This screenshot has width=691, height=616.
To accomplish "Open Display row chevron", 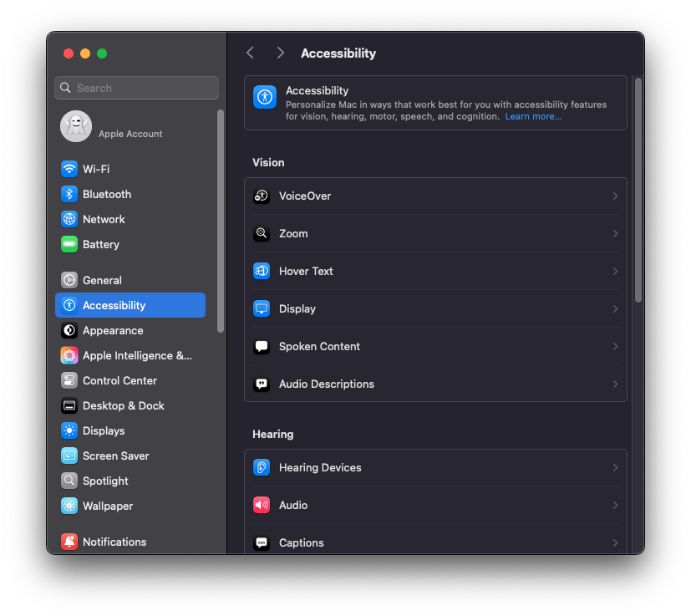I will pos(615,308).
